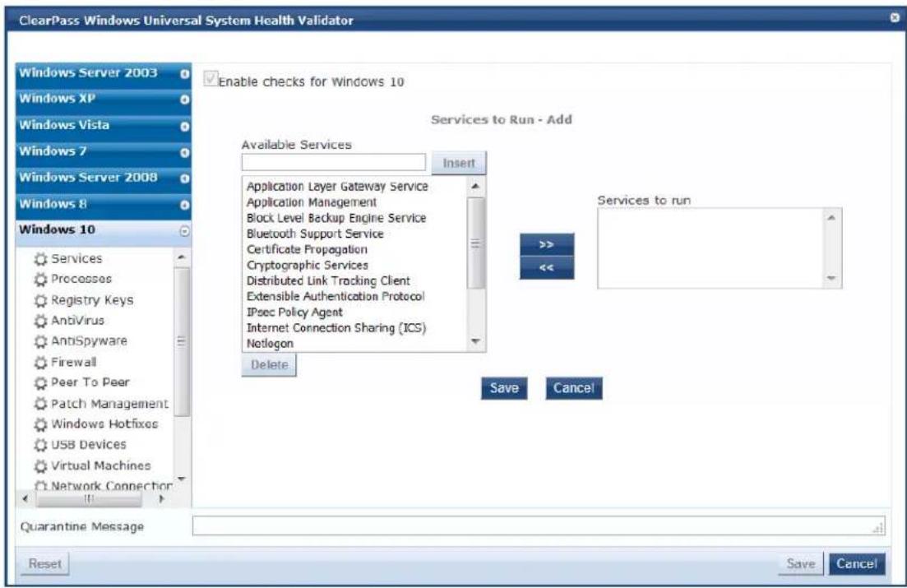
Task: Select IPsec Policy Agent
Action: point(294,312)
